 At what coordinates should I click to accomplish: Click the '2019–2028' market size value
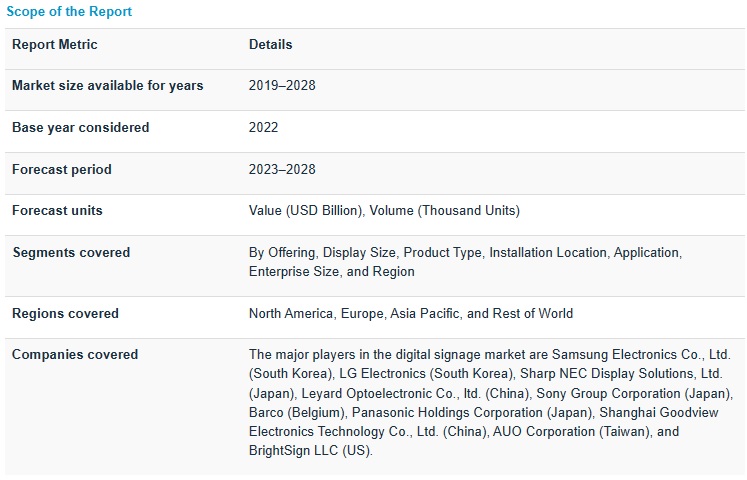282,86
